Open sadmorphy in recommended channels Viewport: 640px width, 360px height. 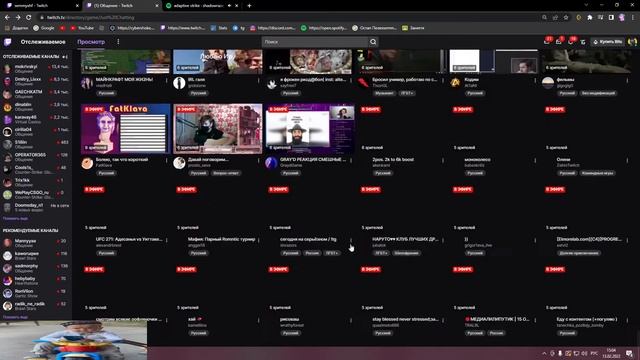pyautogui.click(x=36, y=268)
